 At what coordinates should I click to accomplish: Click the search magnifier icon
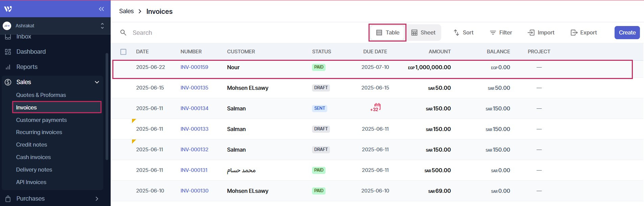[124, 33]
